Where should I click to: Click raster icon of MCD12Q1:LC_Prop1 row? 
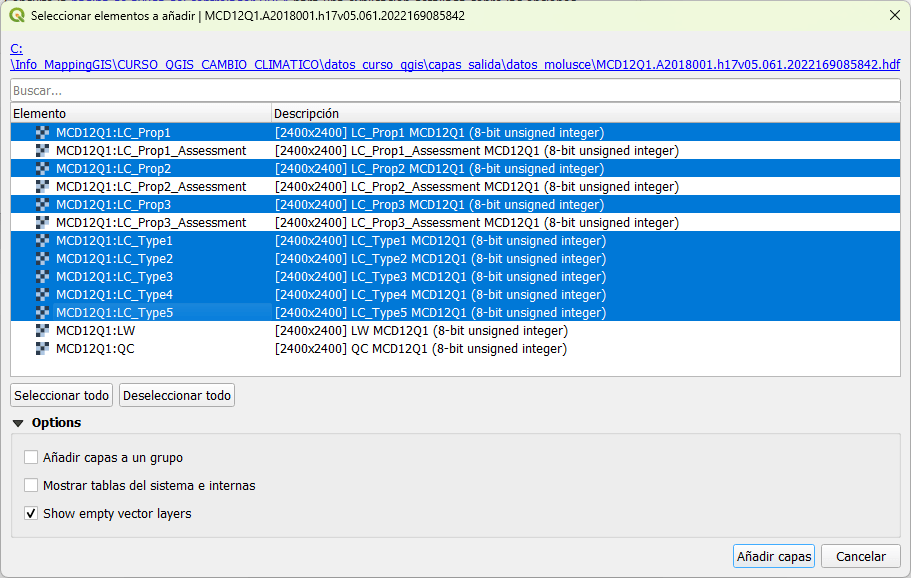(x=42, y=132)
